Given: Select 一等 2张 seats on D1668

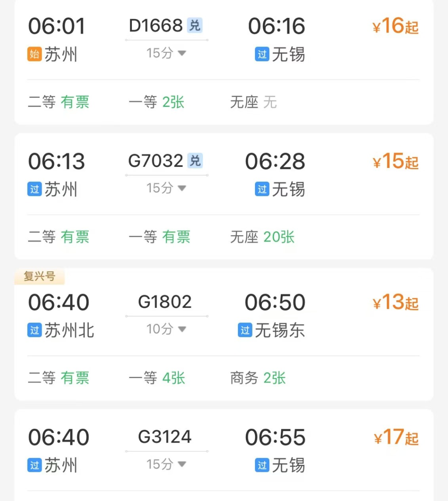Looking at the screenshot, I should pos(156,102).
